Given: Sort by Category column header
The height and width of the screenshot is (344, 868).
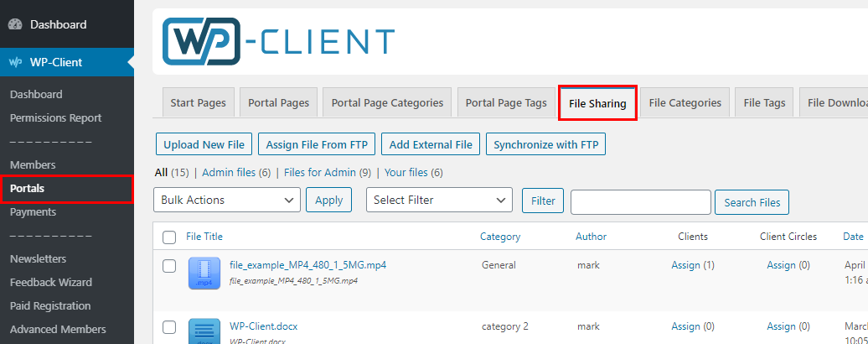Looking at the screenshot, I should [500, 237].
